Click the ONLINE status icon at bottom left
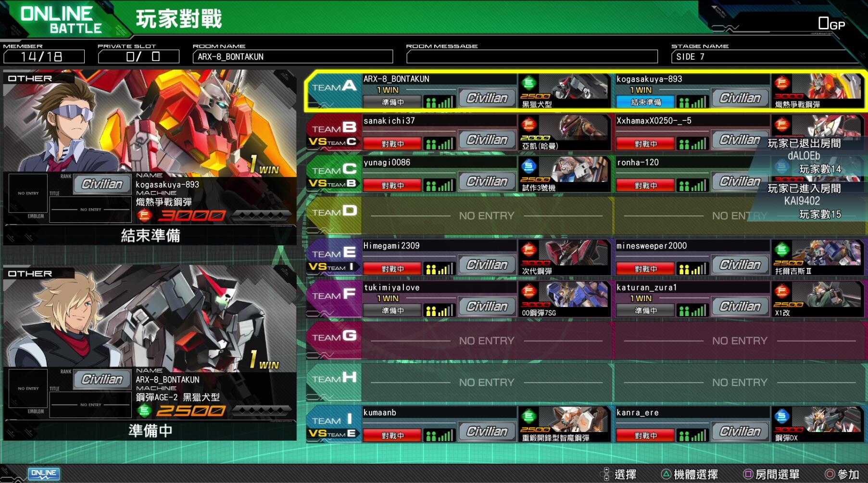This screenshot has width=868, height=483. tap(44, 473)
